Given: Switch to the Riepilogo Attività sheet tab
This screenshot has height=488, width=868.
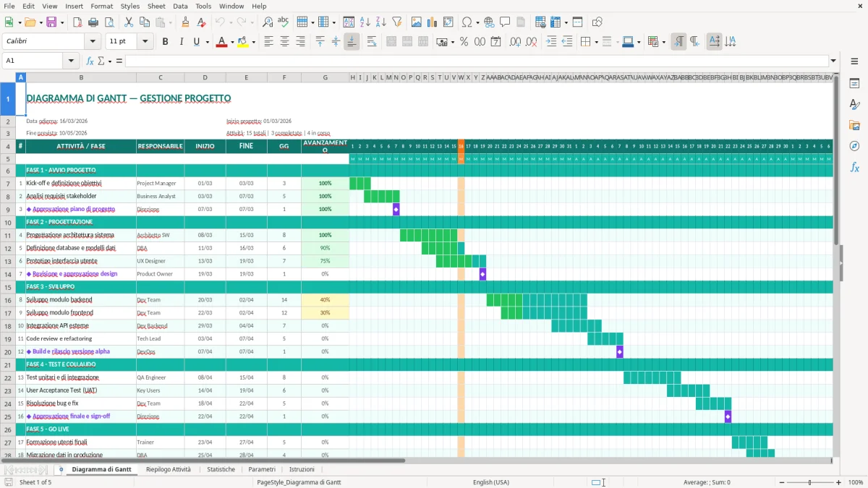Looking at the screenshot, I should 169,469.
